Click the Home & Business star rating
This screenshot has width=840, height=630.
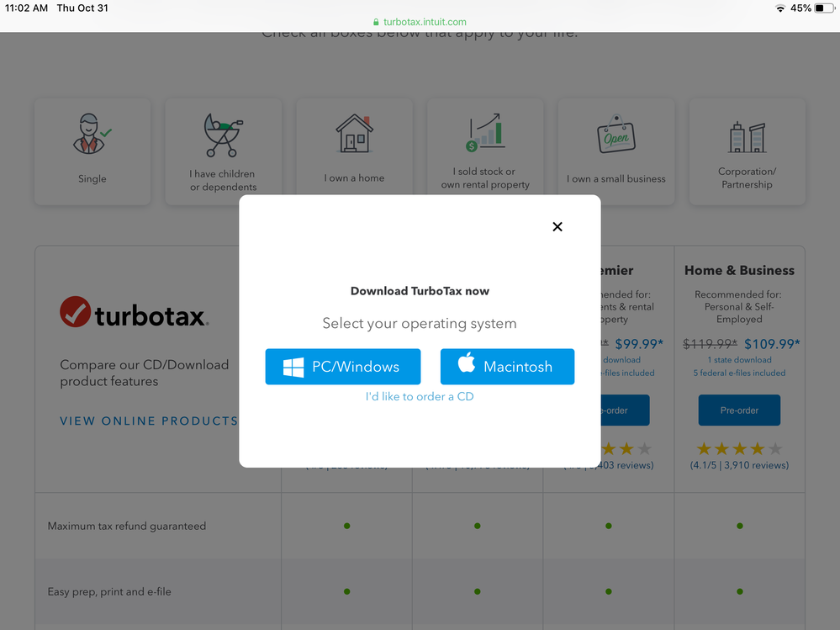(739, 448)
